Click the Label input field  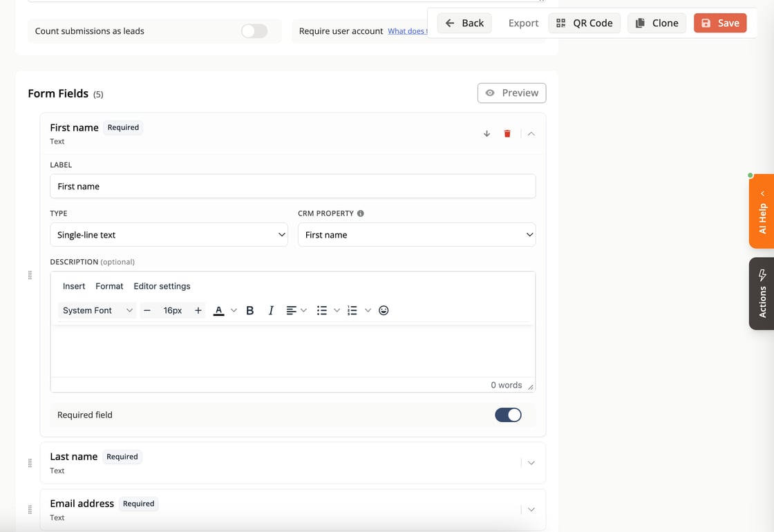(293, 186)
